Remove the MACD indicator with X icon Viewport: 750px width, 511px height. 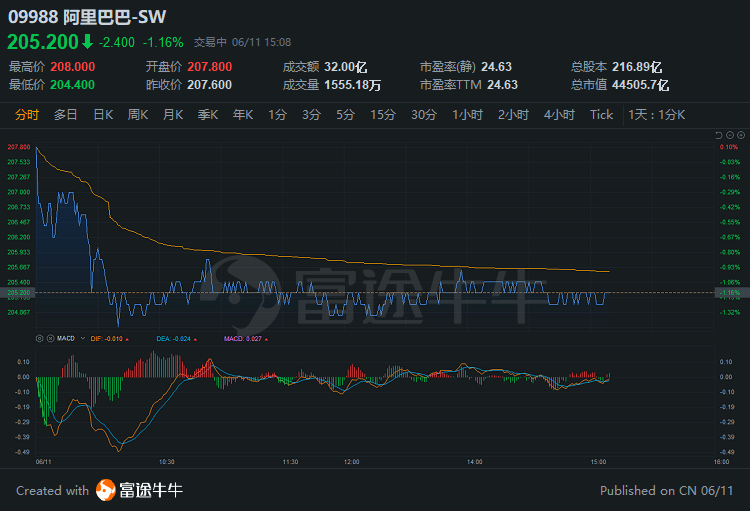pyautogui.click(x=50, y=339)
